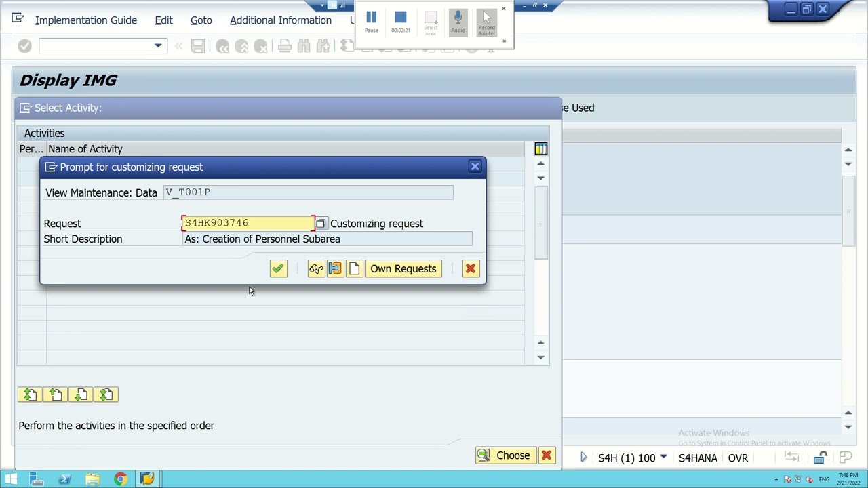
Task: Click the Print icon in the toolbar
Action: [x=285, y=46]
